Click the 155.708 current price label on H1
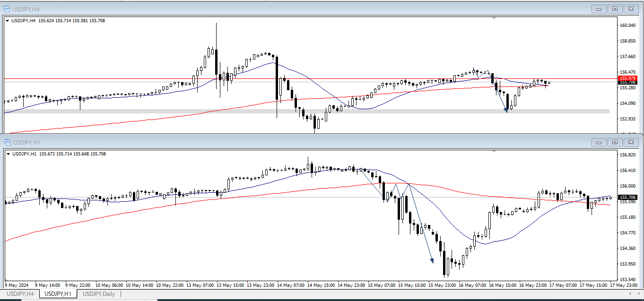644x301 pixels. click(x=627, y=198)
